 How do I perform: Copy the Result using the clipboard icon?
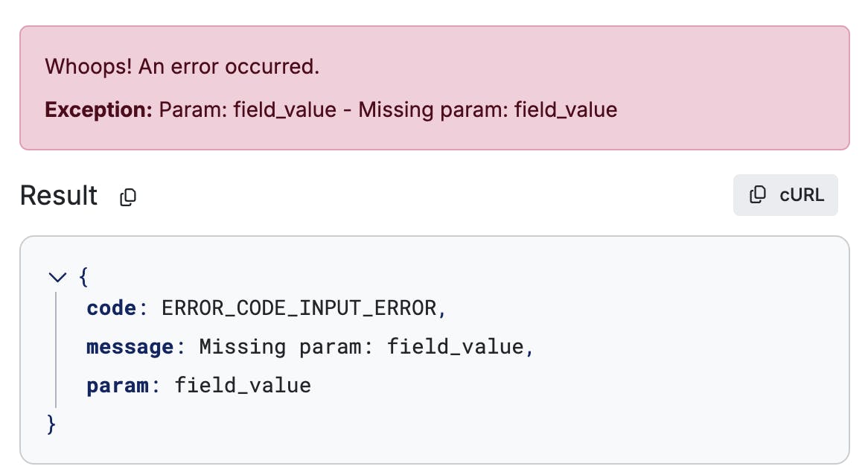128,197
